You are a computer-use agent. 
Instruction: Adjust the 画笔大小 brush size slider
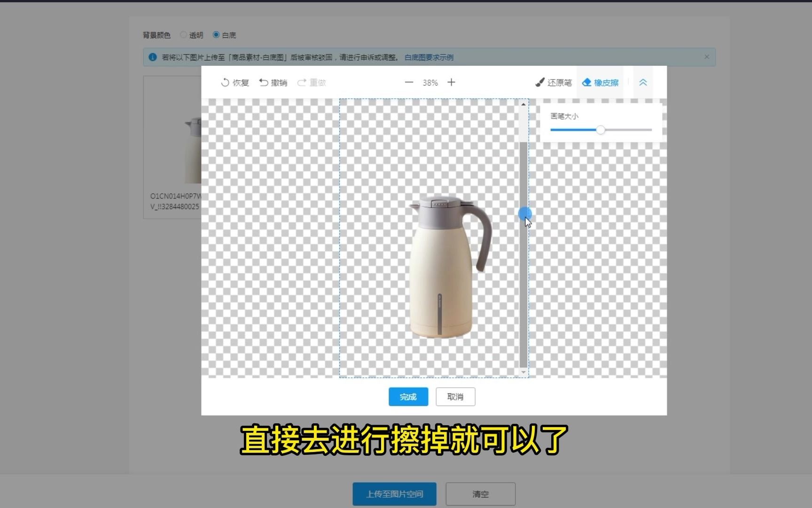[x=601, y=130]
